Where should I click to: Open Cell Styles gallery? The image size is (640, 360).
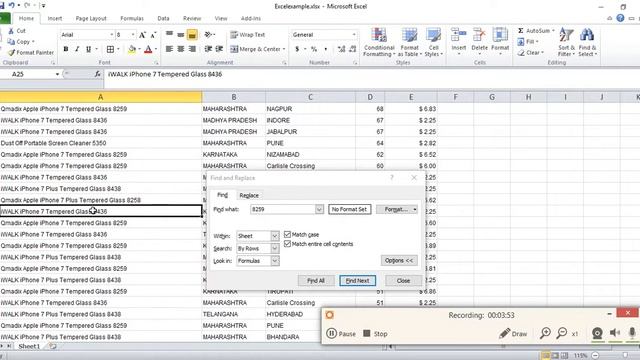(433, 42)
